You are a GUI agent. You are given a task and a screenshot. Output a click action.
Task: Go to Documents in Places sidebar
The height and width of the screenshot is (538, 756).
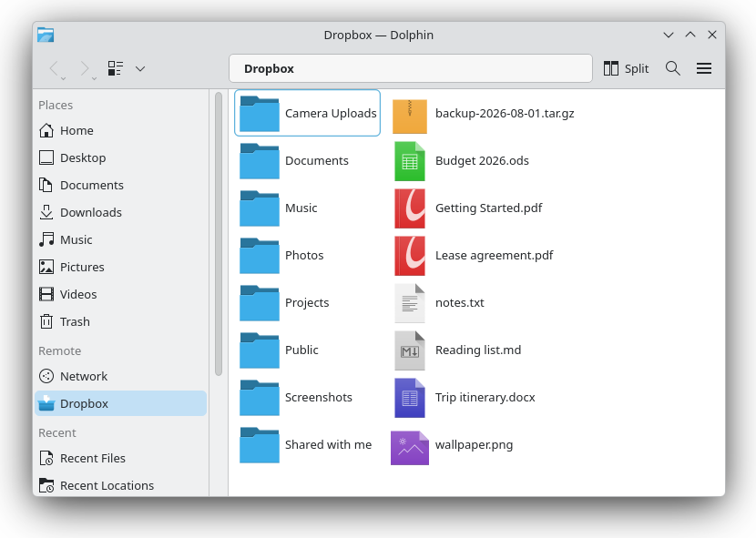click(120, 185)
